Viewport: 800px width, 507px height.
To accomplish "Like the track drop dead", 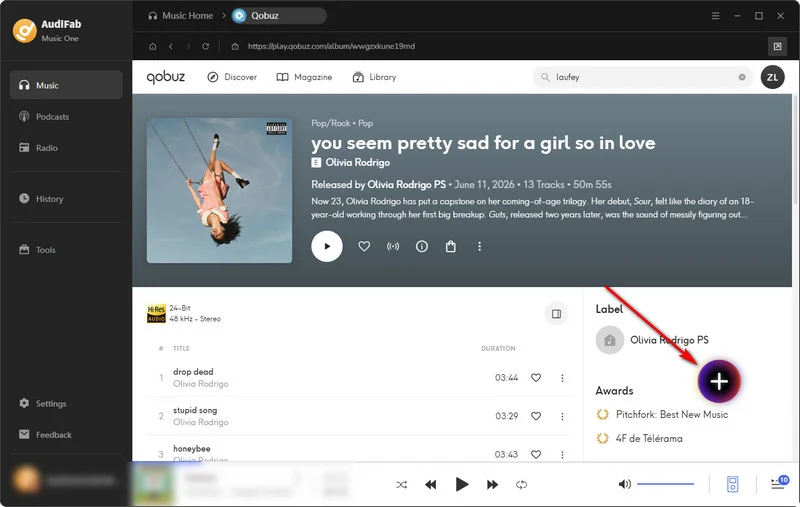I will tap(536, 378).
